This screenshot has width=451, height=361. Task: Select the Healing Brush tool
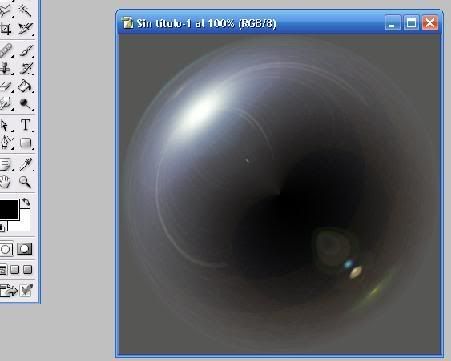point(6,50)
